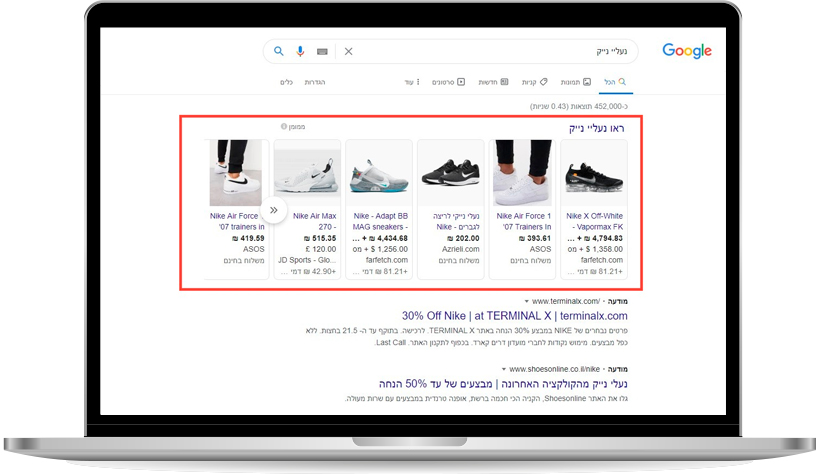Viewport: 816px width, 474px height.
Task: Click נעלי נייקי לריצה product title
Action: (456, 221)
